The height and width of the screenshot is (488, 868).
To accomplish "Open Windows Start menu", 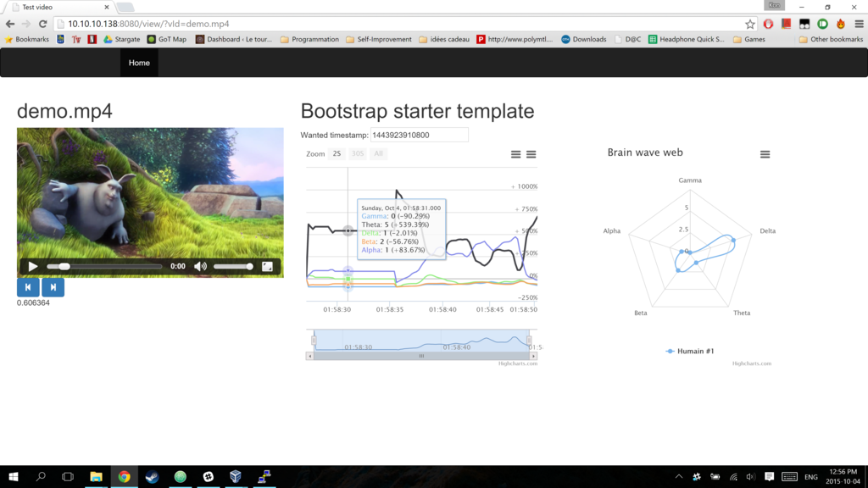I will pyautogui.click(x=14, y=476).
